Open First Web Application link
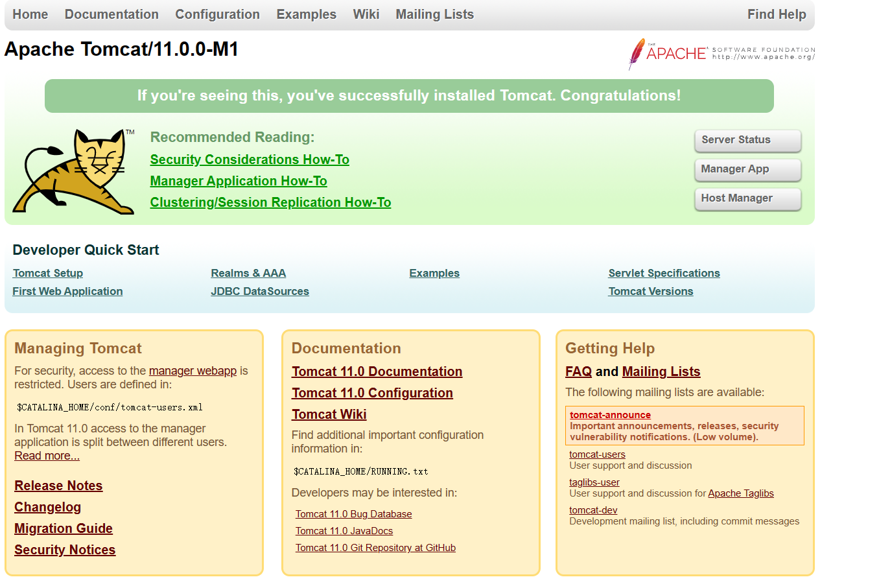The width and height of the screenshot is (879, 588). point(67,292)
